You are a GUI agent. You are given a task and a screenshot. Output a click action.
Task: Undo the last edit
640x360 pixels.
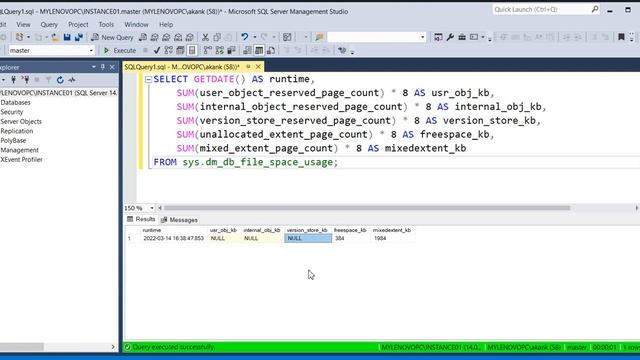(x=244, y=37)
